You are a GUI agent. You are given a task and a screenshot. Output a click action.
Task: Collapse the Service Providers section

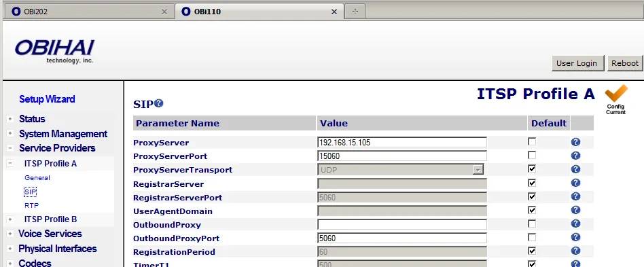click(10, 148)
